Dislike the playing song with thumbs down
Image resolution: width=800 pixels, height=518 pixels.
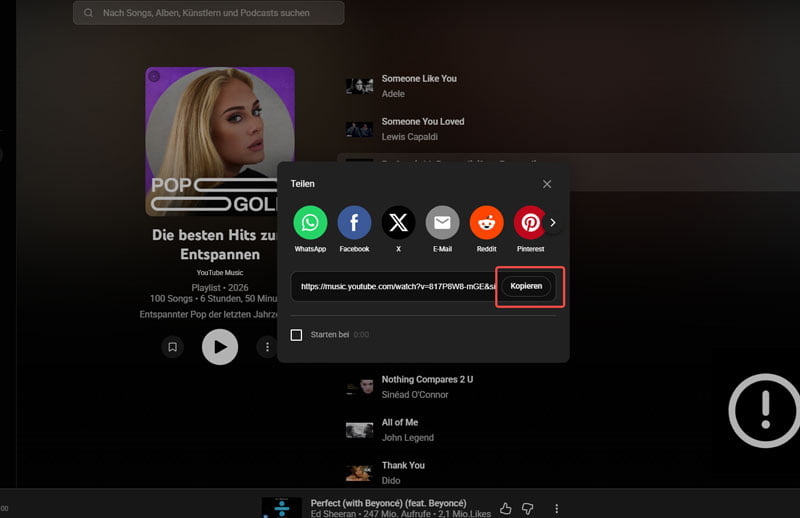(528, 508)
